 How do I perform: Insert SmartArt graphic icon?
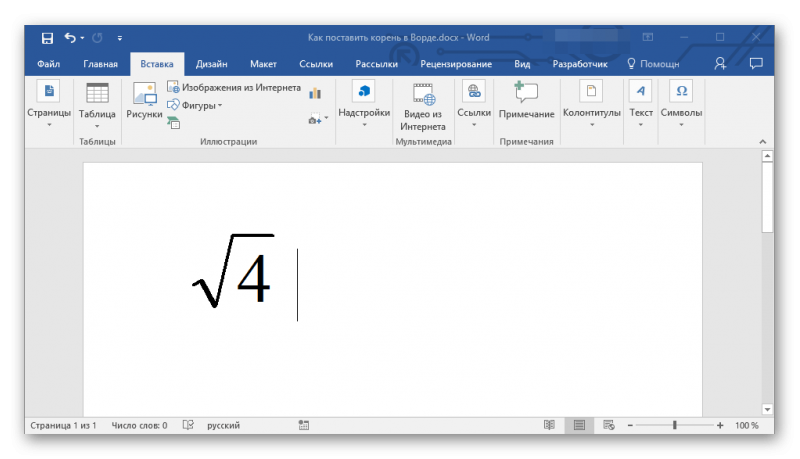173,123
